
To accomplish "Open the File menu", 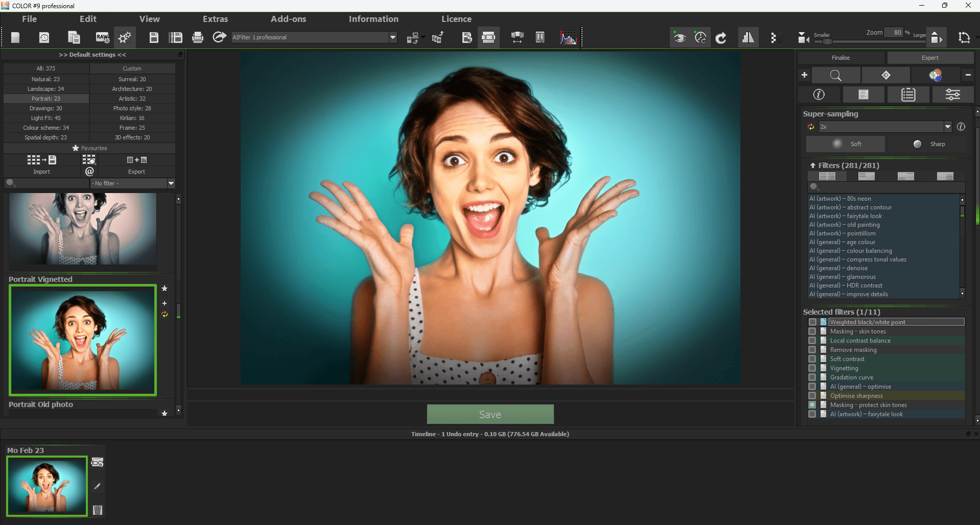I will pos(30,19).
